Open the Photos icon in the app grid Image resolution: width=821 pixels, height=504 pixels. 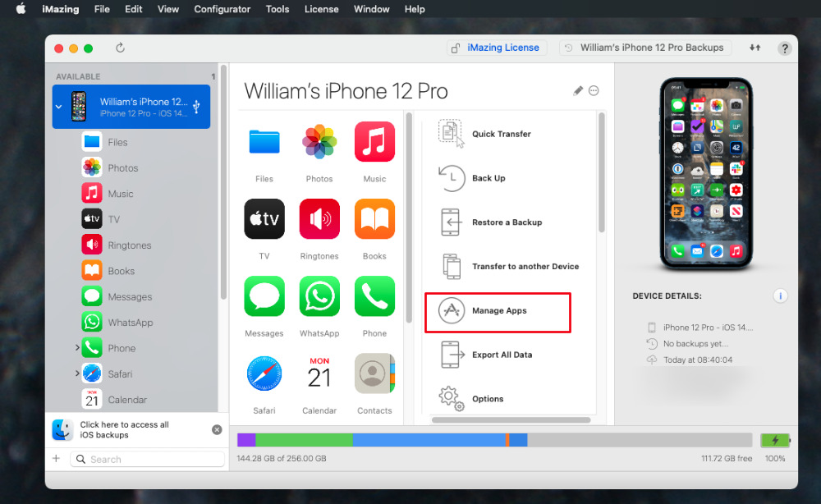coord(319,142)
